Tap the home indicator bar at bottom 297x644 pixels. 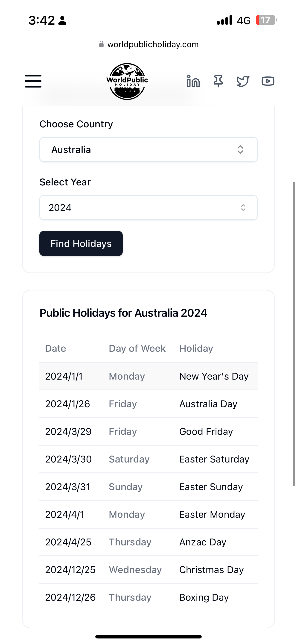point(148,636)
